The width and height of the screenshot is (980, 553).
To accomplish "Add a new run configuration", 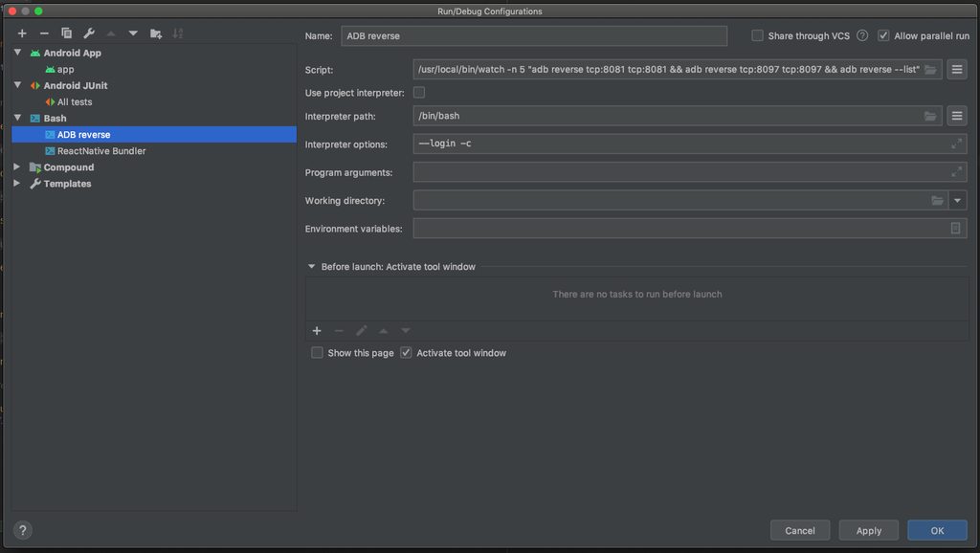I will [22, 33].
